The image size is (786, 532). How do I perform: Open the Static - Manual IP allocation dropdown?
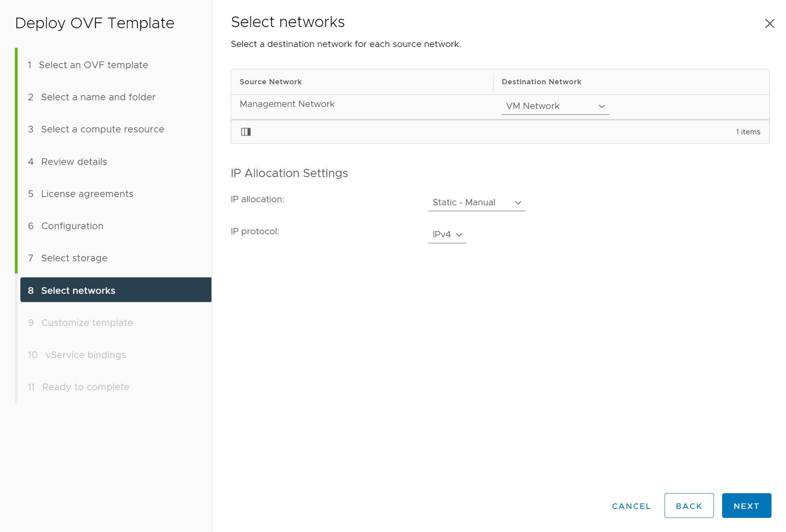pyautogui.click(x=477, y=203)
